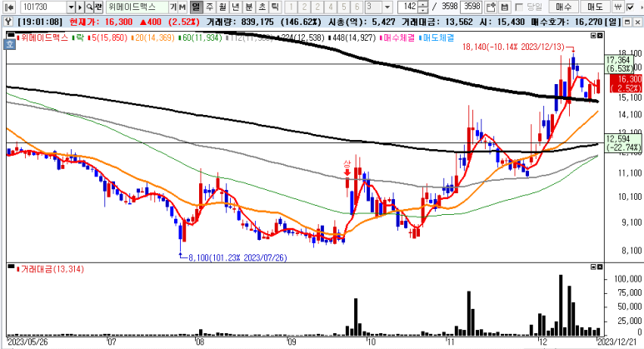Click the high annotation 18,140(-10.14% 2023/12/13)
The image size is (644, 349).
pyautogui.click(x=513, y=47)
